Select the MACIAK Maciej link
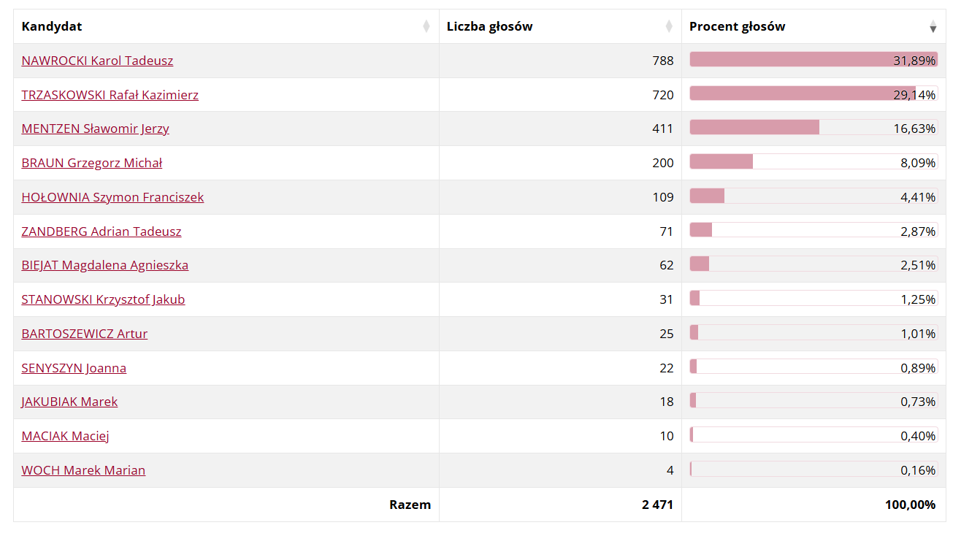Image resolution: width=980 pixels, height=544 pixels. pyautogui.click(x=65, y=436)
